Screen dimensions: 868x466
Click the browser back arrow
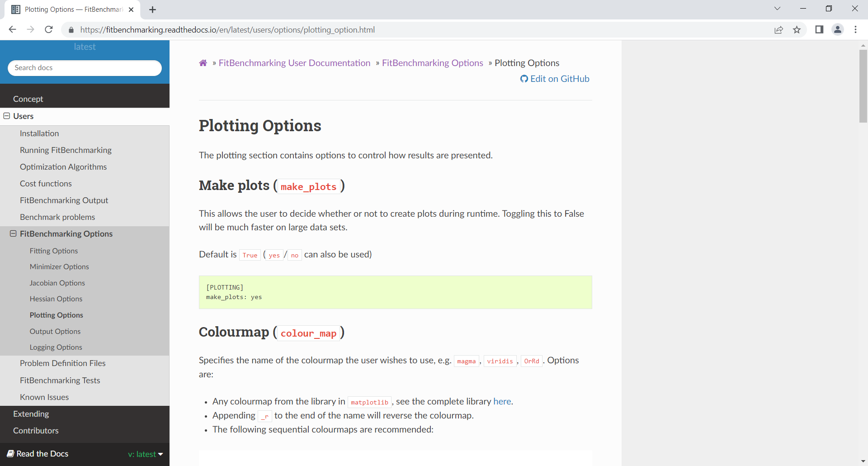[x=12, y=29]
